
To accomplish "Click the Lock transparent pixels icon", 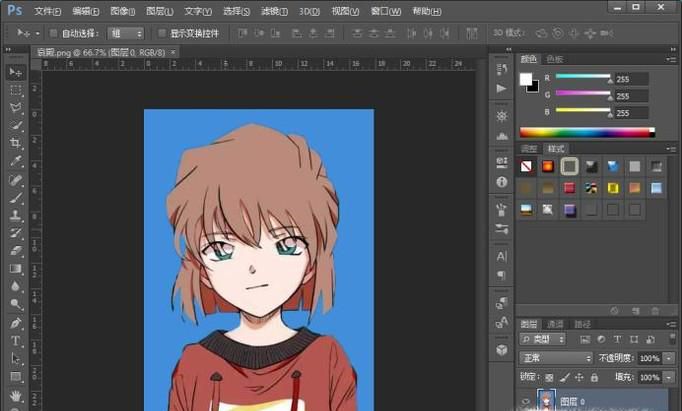I will pyautogui.click(x=549, y=378).
